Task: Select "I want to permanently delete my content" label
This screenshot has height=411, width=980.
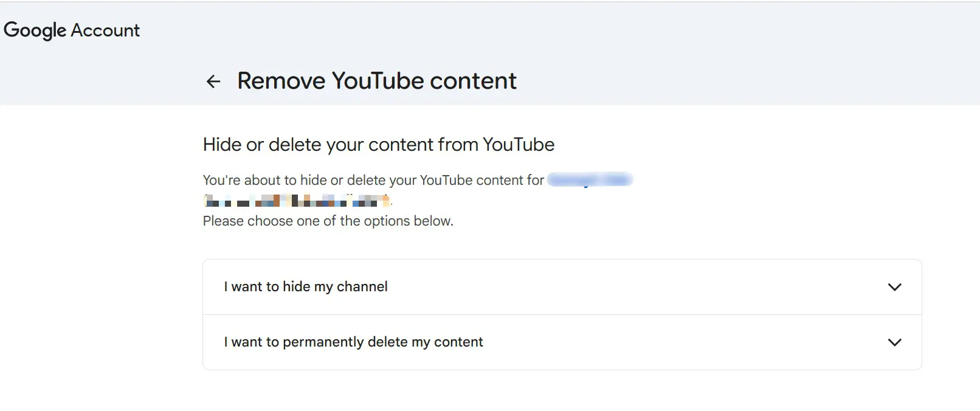Action: tap(353, 342)
